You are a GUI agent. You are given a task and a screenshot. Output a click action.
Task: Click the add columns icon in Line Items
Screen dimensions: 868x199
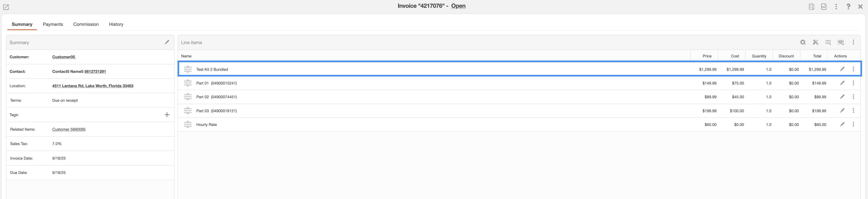click(x=828, y=42)
